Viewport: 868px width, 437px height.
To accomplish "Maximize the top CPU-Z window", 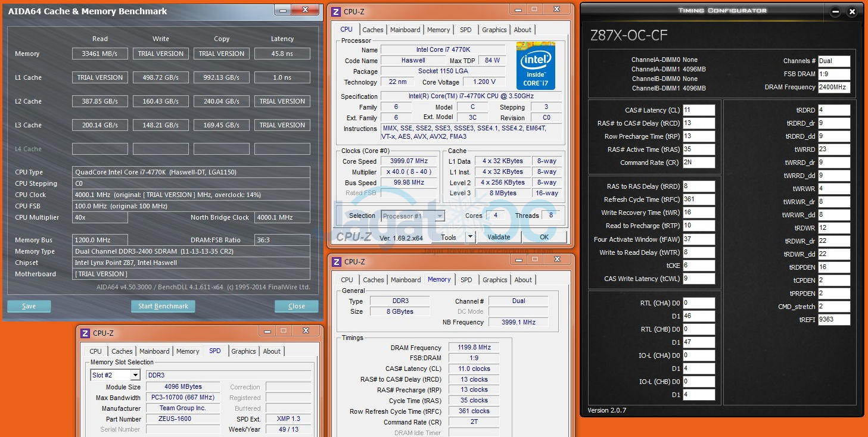I will coord(534,10).
